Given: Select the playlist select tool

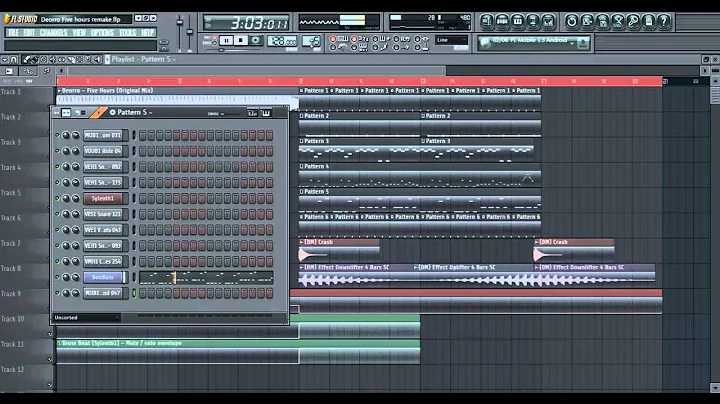Looking at the screenshot, I should [79, 59].
